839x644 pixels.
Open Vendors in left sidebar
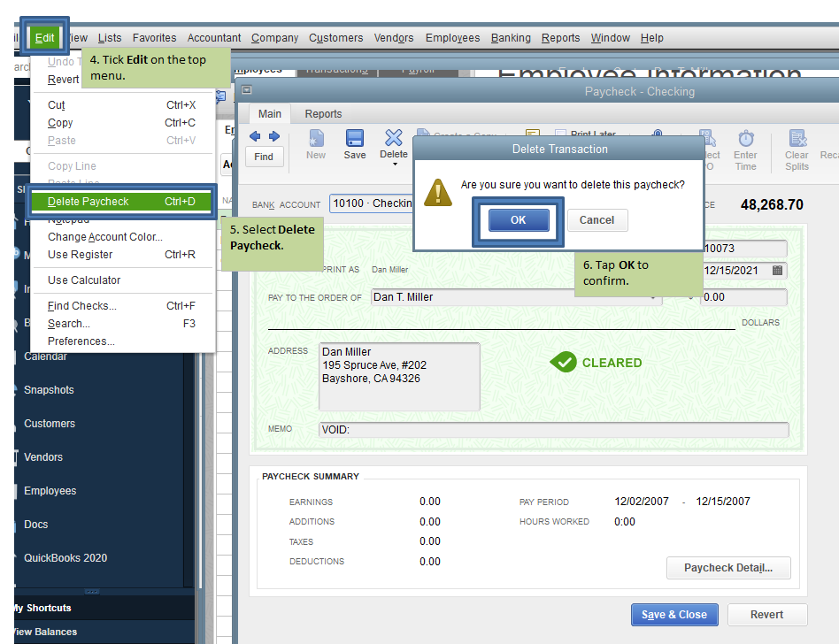42,457
